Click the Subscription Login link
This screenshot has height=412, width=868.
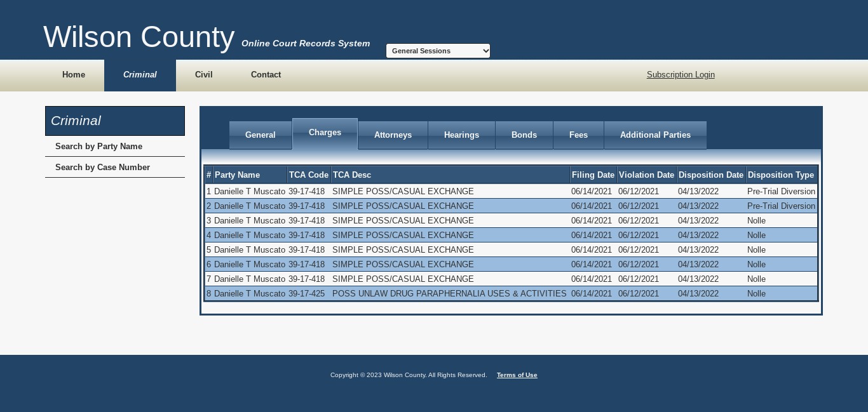point(681,75)
